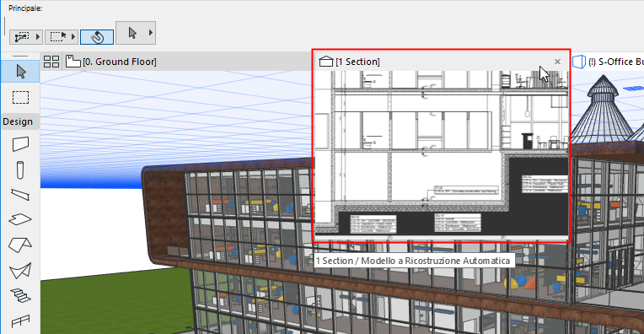Open the tab overview grid icon
Viewport: 644px width, 334px height.
coord(51,62)
